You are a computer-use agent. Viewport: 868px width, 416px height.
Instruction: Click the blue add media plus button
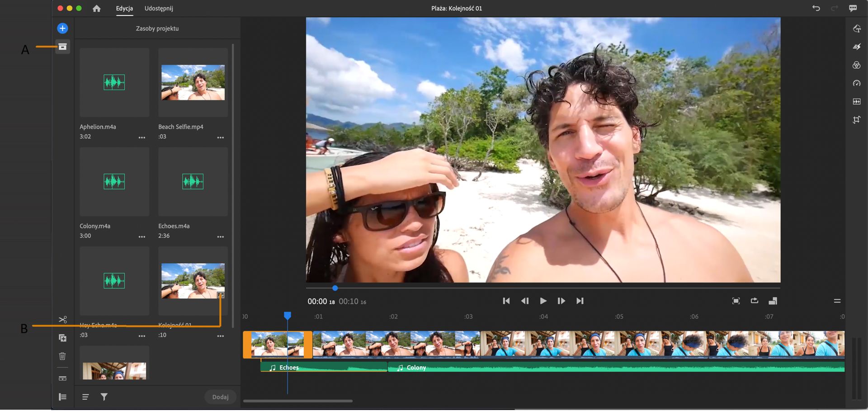62,28
